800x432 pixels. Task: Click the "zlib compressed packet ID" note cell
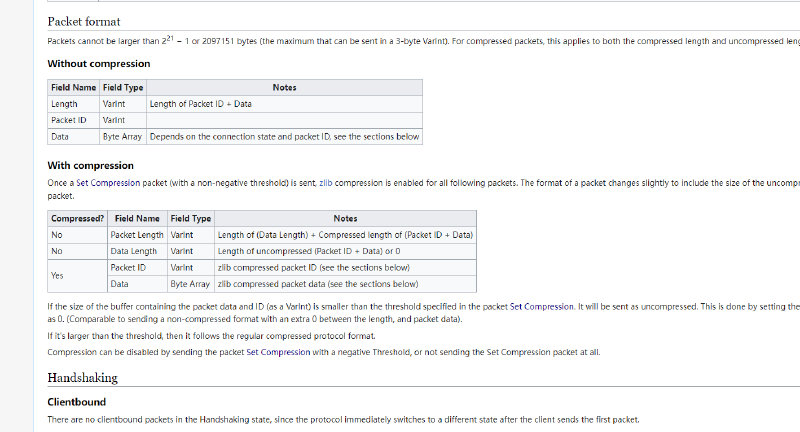click(x=313, y=267)
